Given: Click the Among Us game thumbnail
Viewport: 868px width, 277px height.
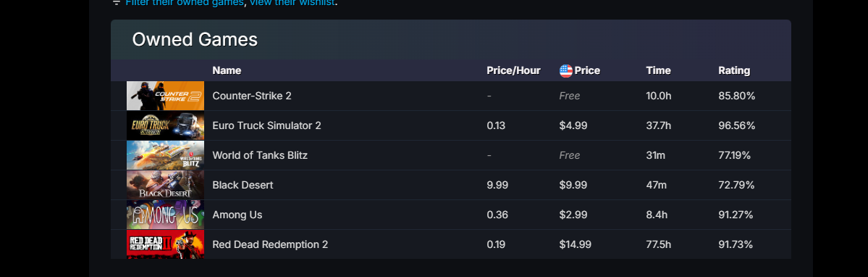Looking at the screenshot, I should tap(166, 215).
